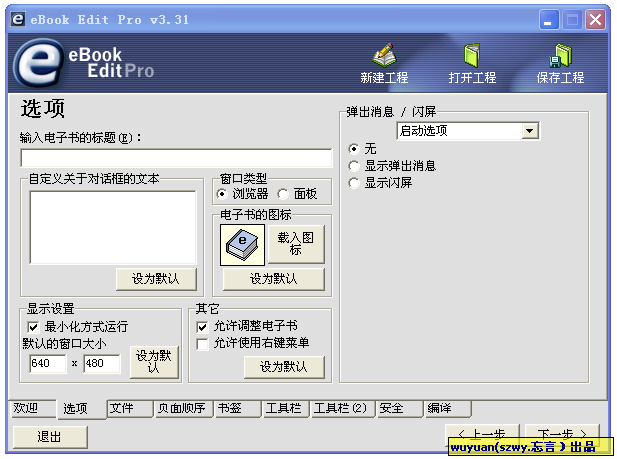This screenshot has height=459, width=617.
Task: Click the window width field showing 640
Action: point(47,363)
